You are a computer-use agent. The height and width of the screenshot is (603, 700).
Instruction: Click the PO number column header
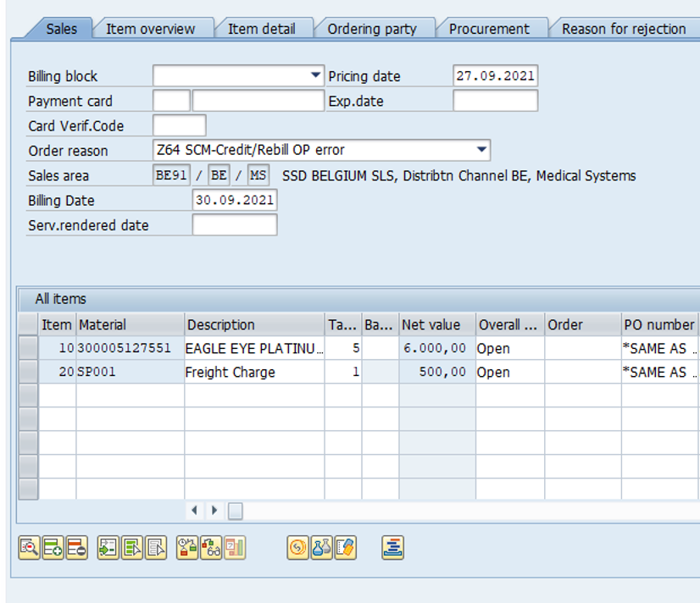[x=660, y=324]
